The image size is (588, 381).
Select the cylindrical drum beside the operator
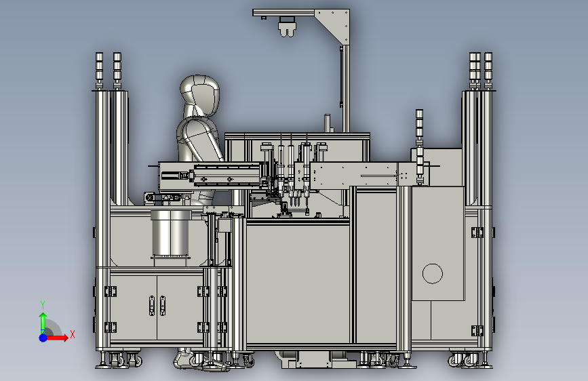pos(171,235)
